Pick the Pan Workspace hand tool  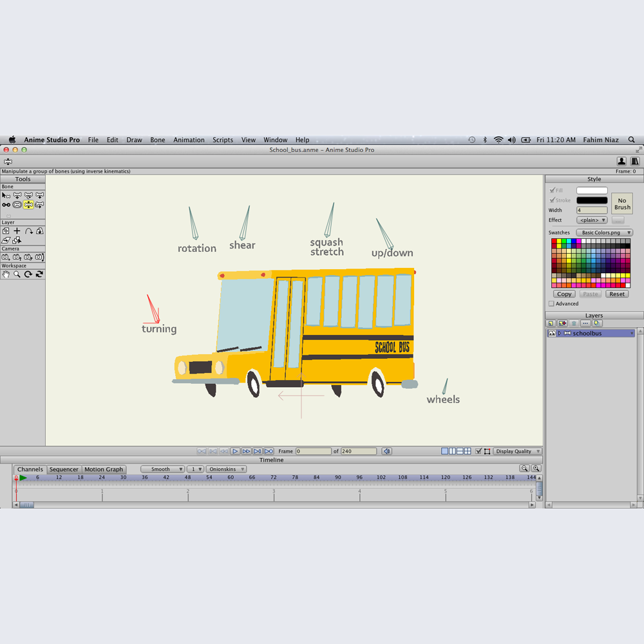[x=6, y=274]
